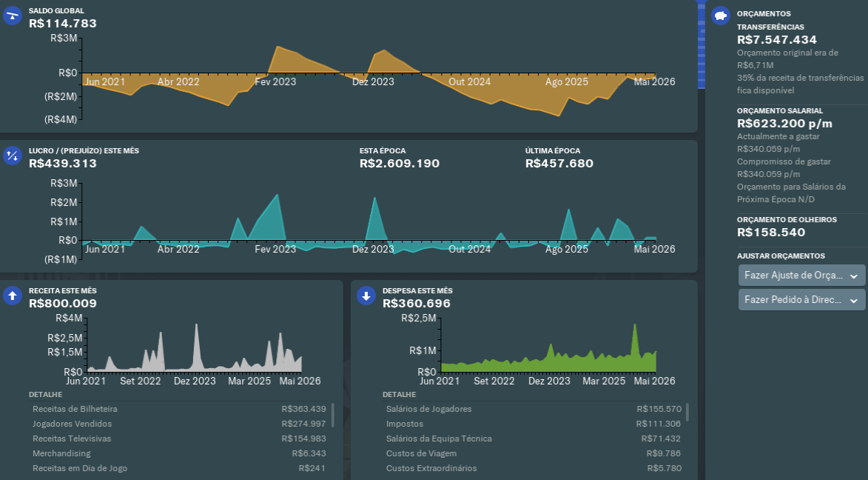868x480 pixels.
Task: Click the Transferências heading
Action: (770, 27)
